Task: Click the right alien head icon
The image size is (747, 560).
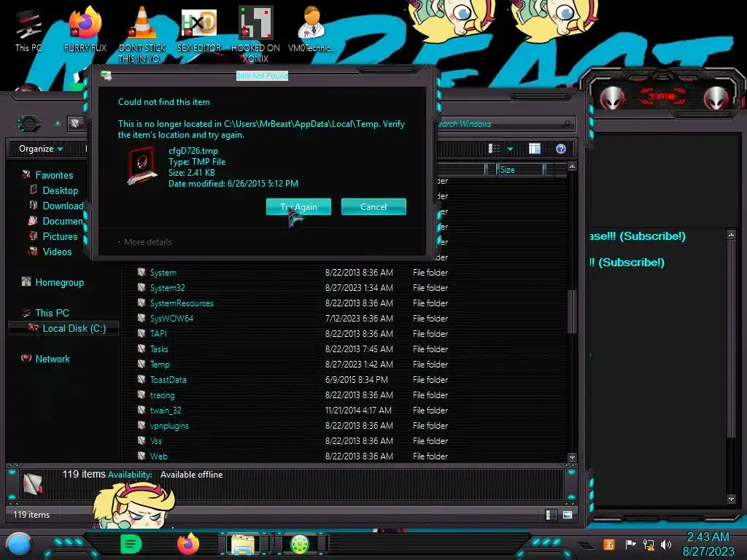Action: (716, 98)
